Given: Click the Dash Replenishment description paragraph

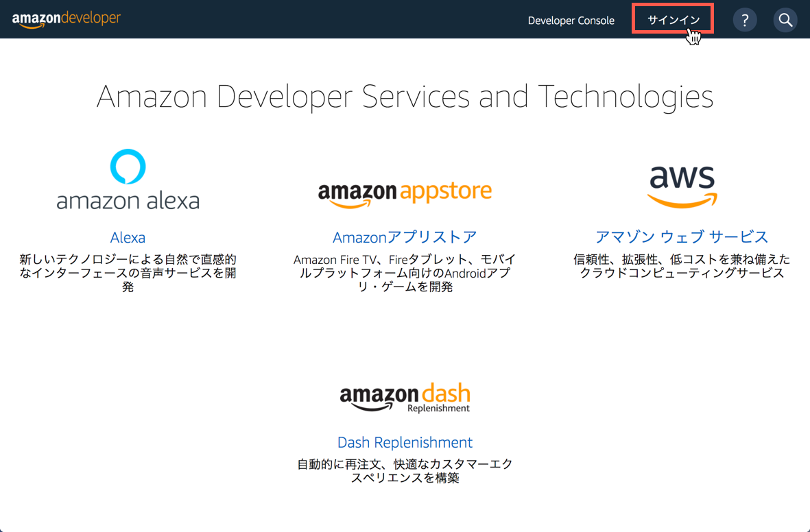Looking at the screenshot, I should (x=405, y=471).
